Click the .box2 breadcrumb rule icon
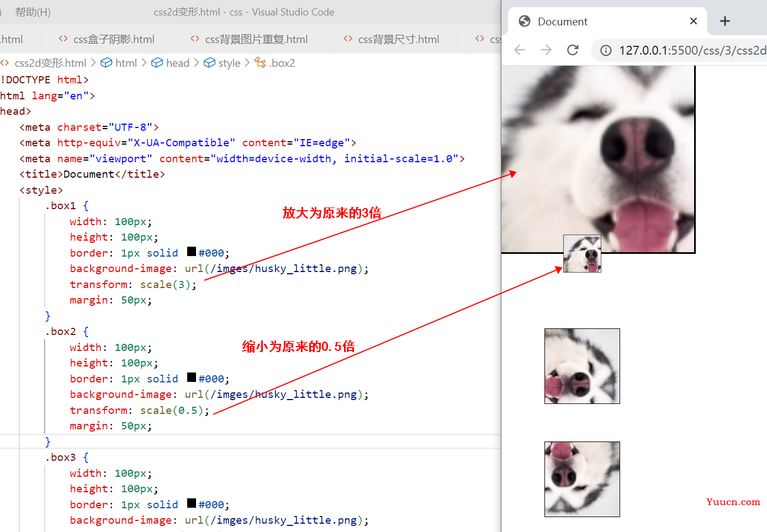This screenshot has height=532, width=767. point(260,63)
